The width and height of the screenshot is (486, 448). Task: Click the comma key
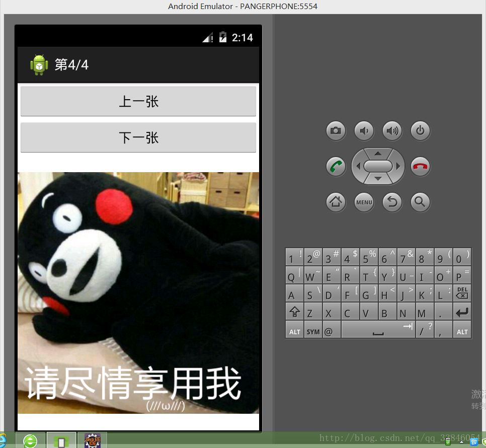pos(443,330)
